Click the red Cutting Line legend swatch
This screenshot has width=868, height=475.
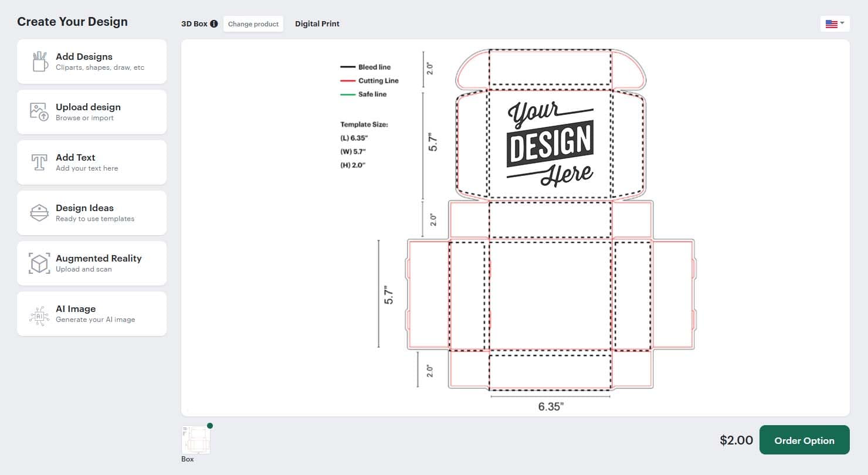click(348, 81)
